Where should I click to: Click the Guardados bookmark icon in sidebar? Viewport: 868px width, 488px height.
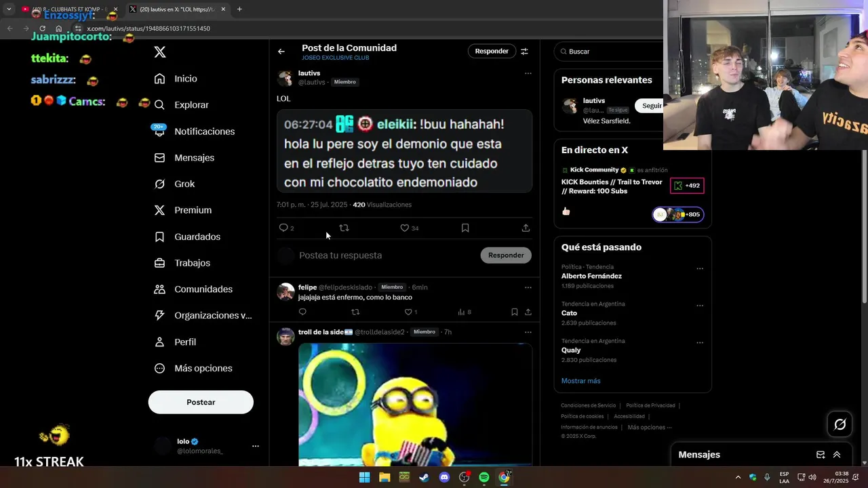point(160,237)
